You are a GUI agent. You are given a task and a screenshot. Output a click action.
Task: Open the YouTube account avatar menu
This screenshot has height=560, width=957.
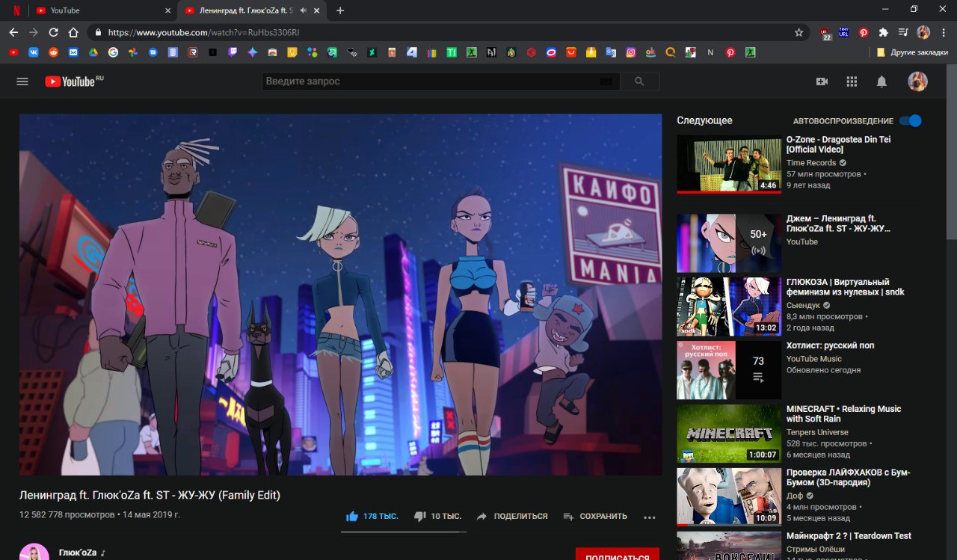coord(917,81)
